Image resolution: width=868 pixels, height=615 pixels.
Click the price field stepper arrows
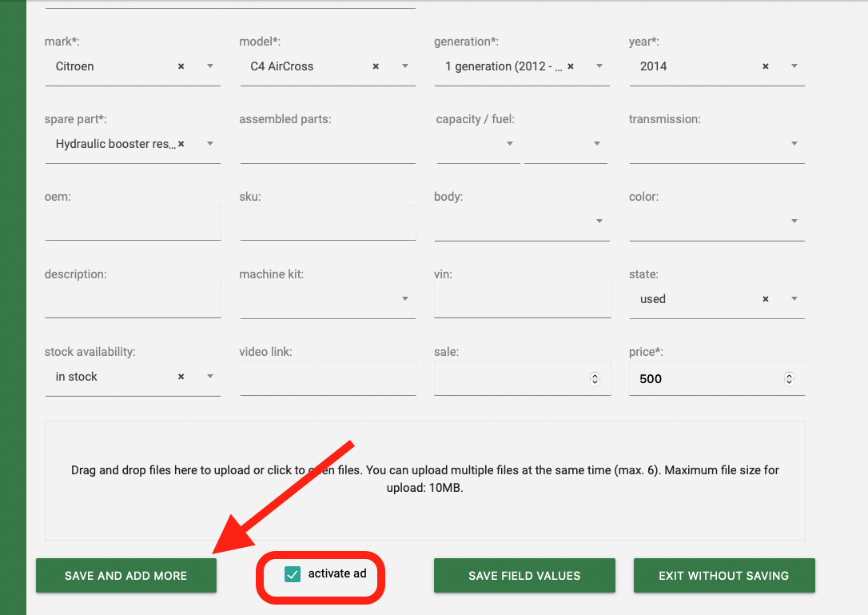[x=789, y=379]
